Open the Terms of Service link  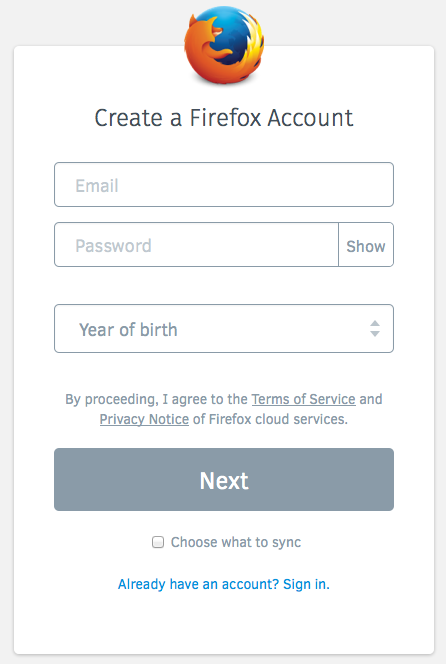point(304,399)
